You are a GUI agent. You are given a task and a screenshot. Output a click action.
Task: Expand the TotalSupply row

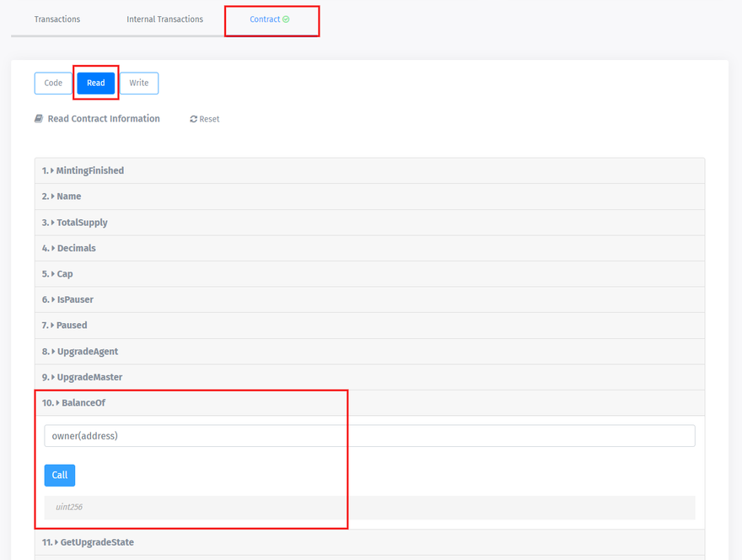pos(82,223)
